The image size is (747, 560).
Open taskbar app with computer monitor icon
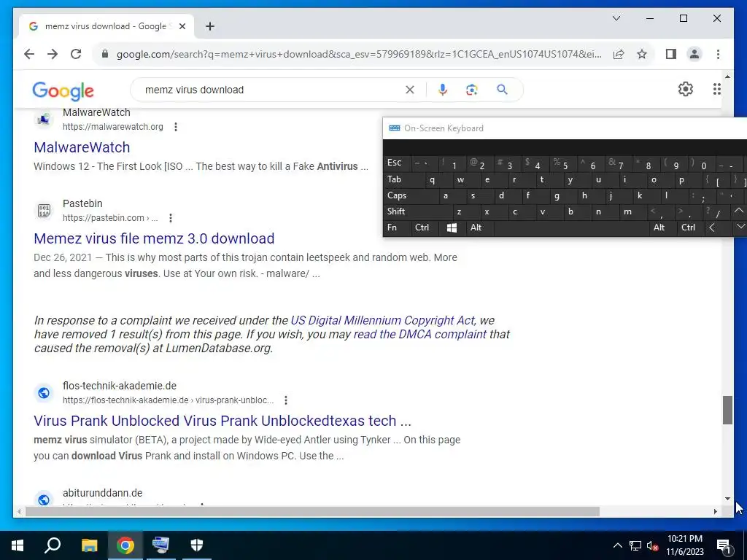point(160,545)
